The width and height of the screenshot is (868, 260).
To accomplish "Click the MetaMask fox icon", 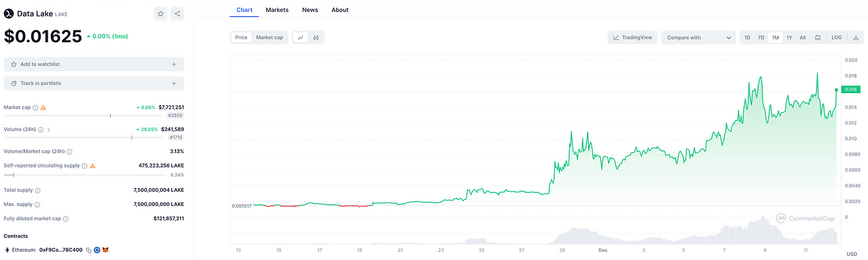I will (105, 250).
